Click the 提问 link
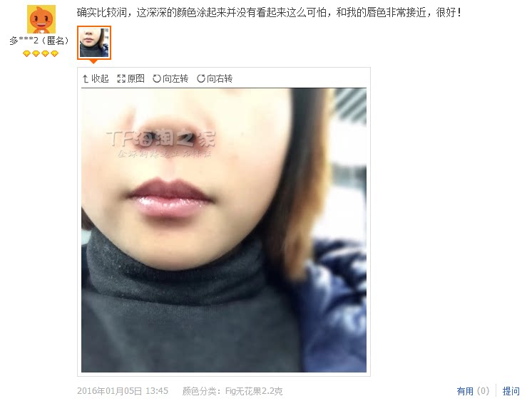The height and width of the screenshot is (401, 532). click(511, 391)
